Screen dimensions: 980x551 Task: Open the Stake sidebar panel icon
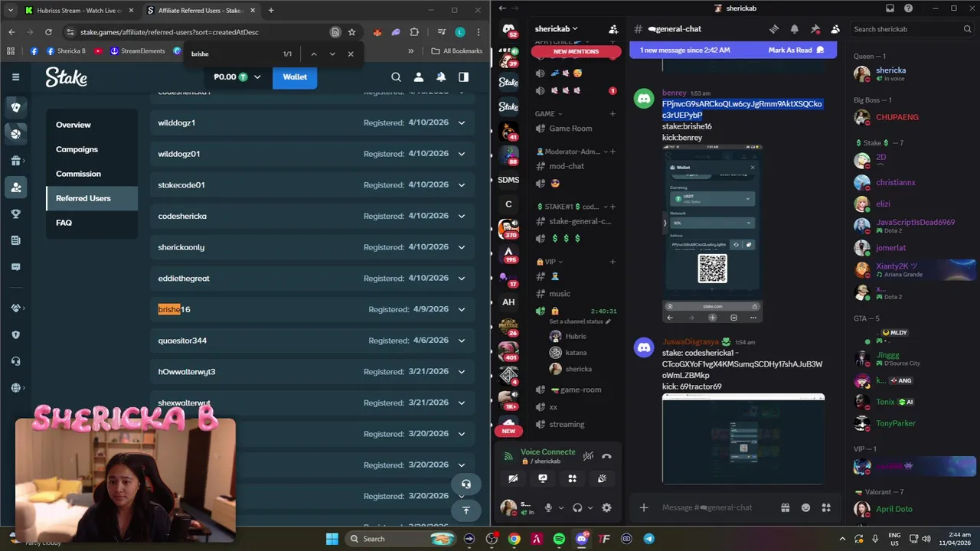click(x=463, y=77)
